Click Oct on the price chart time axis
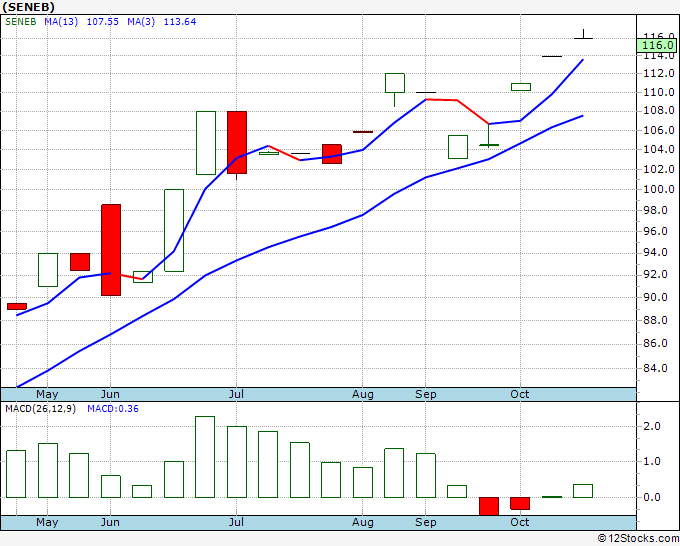680x546 pixels. coord(520,394)
